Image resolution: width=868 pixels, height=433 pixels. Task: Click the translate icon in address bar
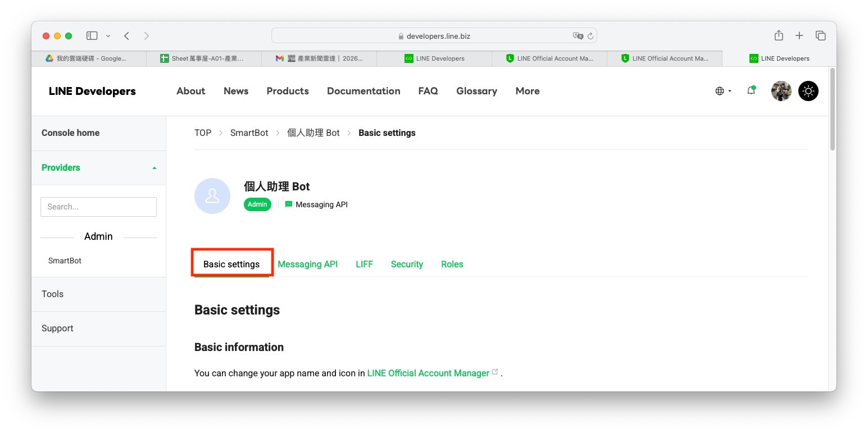578,36
